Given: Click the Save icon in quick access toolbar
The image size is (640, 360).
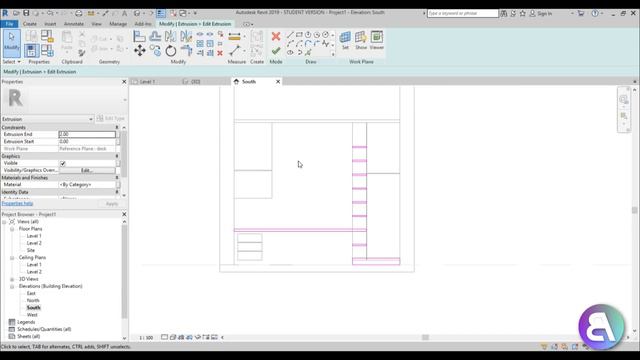Looking at the screenshot, I should [x=26, y=13].
